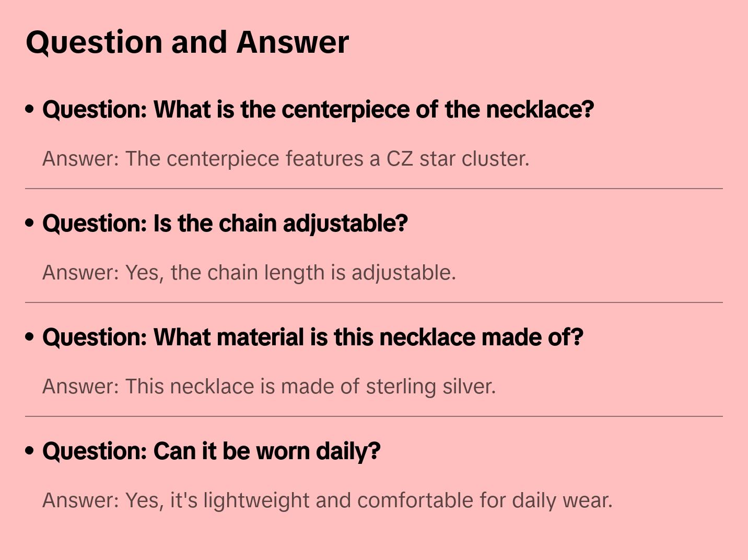Click the divider line under the adjustable chain answer
This screenshot has width=748, height=560.
pos(374,302)
